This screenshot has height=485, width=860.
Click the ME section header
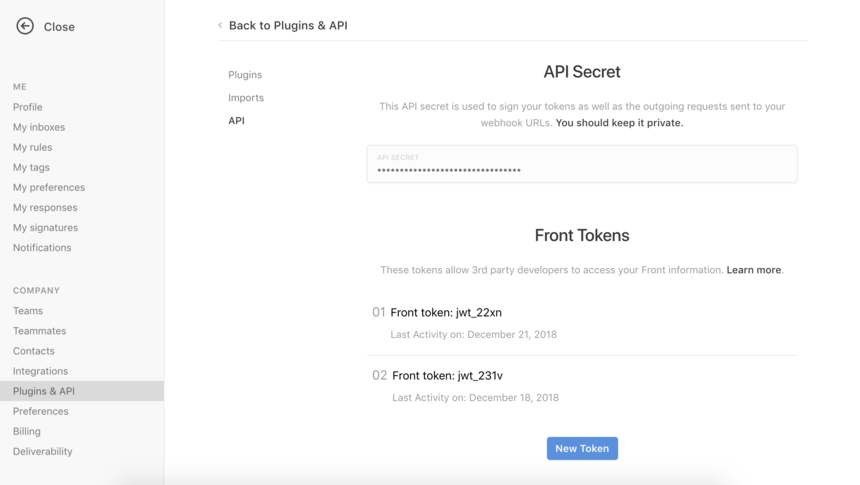pyautogui.click(x=20, y=87)
